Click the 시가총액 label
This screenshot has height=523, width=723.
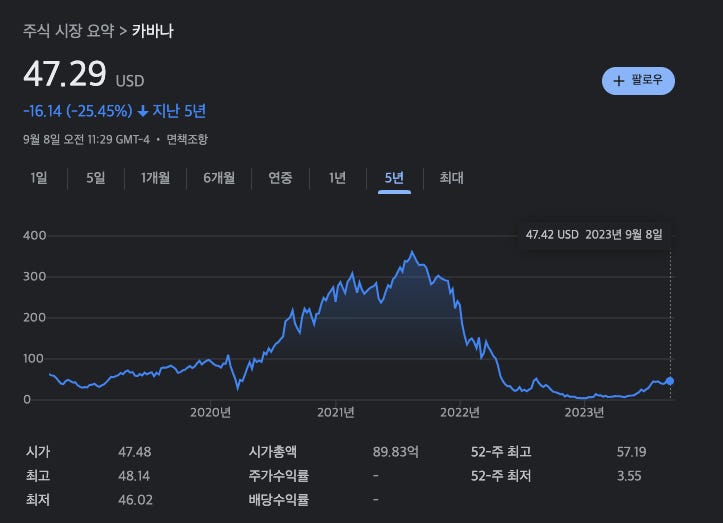(x=273, y=452)
